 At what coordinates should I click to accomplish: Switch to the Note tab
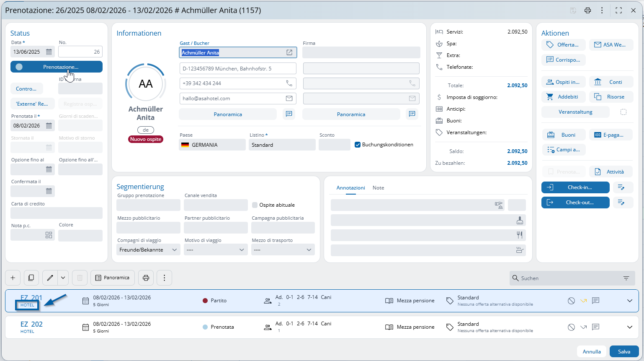tap(378, 188)
